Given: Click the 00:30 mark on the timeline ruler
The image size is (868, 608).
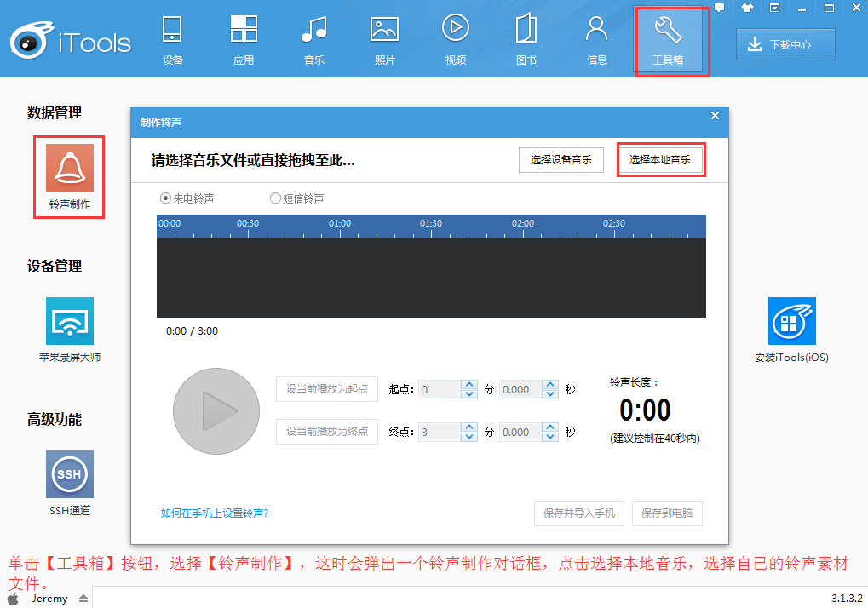Looking at the screenshot, I should pos(248,223).
